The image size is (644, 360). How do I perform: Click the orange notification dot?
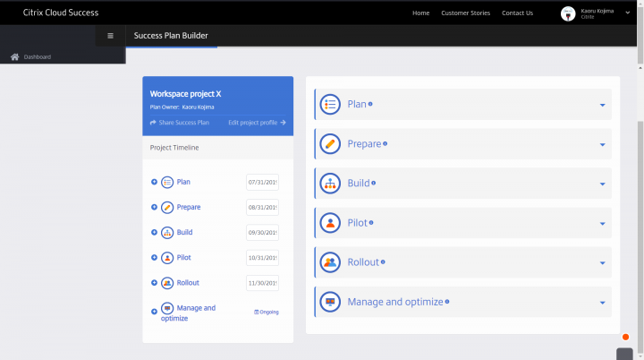pos(625,337)
